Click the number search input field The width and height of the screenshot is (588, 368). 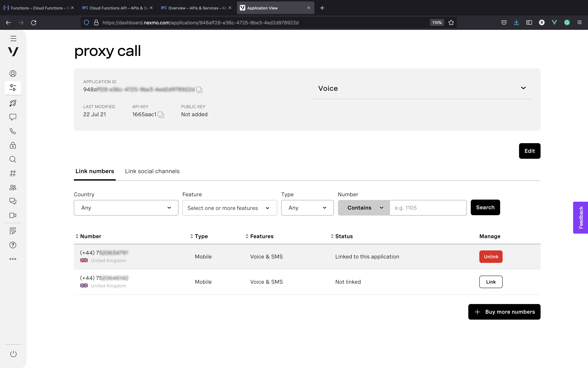click(x=428, y=208)
